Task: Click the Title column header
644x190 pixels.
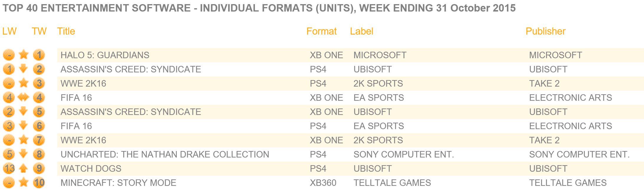Action: pyautogui.click(x=66, y=31)
